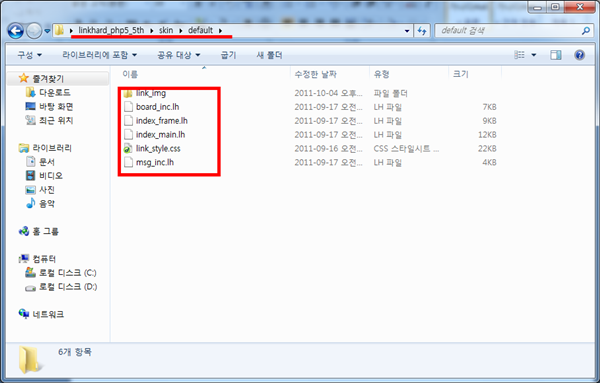Select the board_inc.lh file
Image resolution: width=600 pixels, height=383 pixels.
157,107
